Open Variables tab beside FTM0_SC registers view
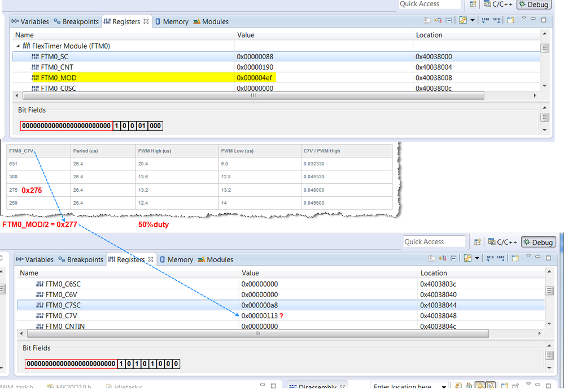The width and height of the screenshot is (564, 392). click(x=30, y=21)
